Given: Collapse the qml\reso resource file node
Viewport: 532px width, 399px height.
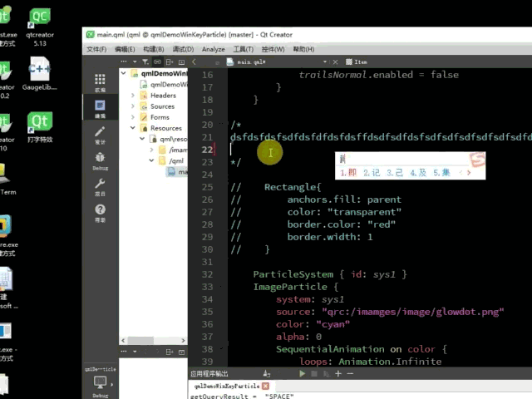Looking at the screenshot, I should pyautogui.click(x=142, y=139).
